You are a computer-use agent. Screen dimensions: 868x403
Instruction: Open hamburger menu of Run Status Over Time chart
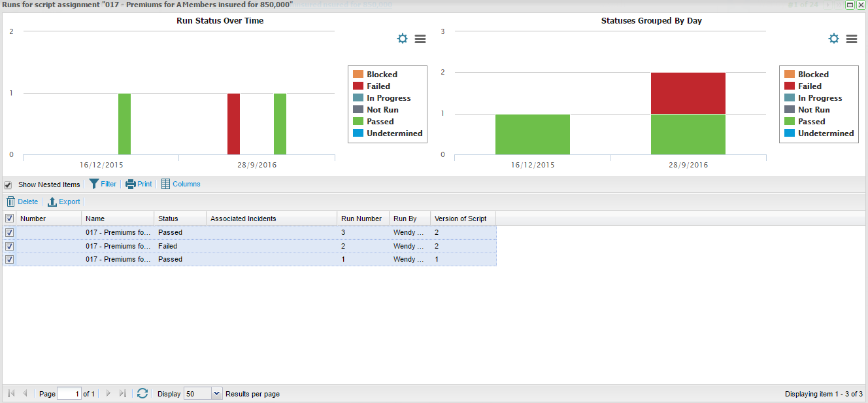pos(420,39)
